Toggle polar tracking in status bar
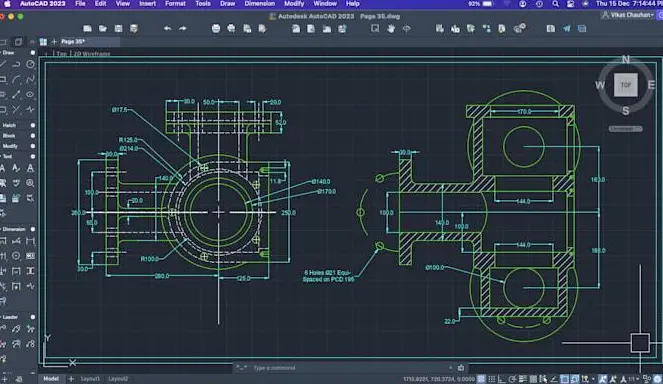 click(512, 379)
